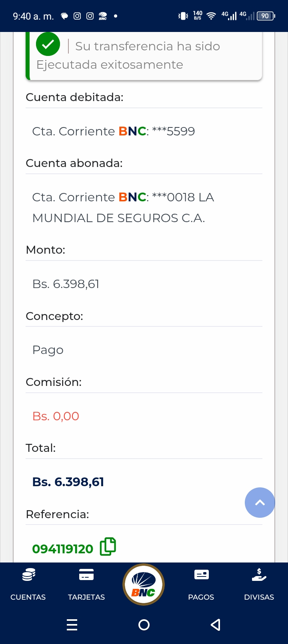Tap the Tarjetas card icon
The image size is (288, 644).
[86, 574]
